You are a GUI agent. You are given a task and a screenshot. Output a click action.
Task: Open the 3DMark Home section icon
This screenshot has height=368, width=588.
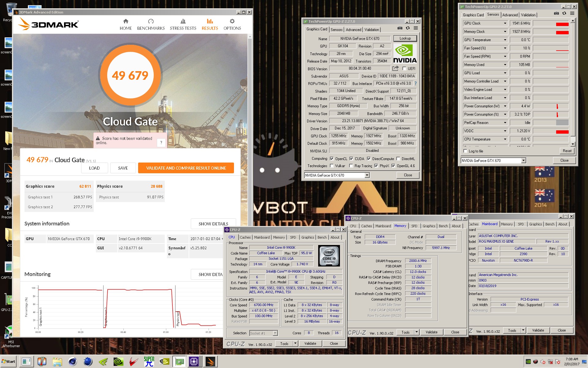pyautogui.click(x=126, y=21)
